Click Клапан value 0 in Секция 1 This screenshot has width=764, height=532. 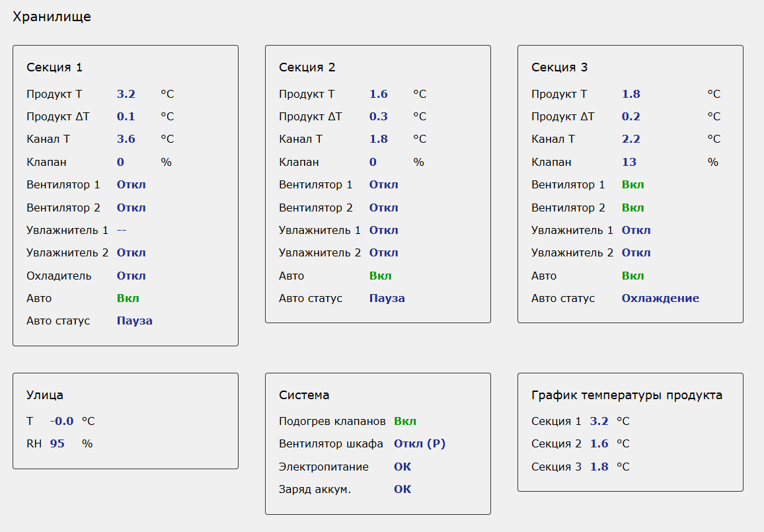[120, 162]
